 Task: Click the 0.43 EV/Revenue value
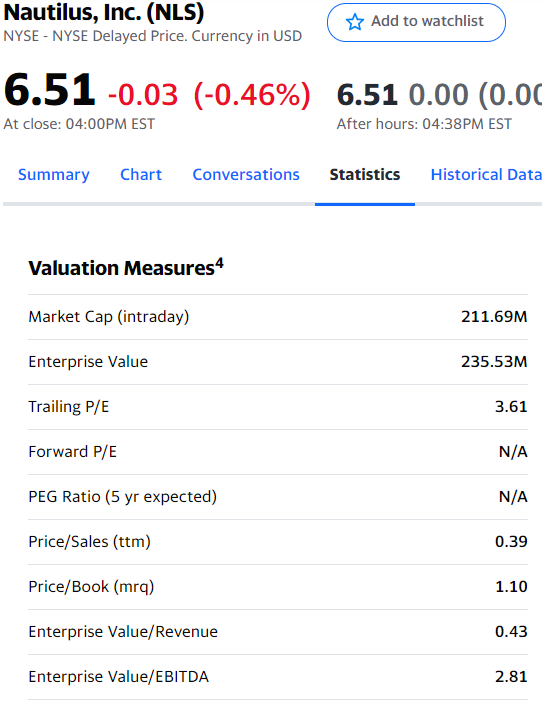click(x=511, y=632)
